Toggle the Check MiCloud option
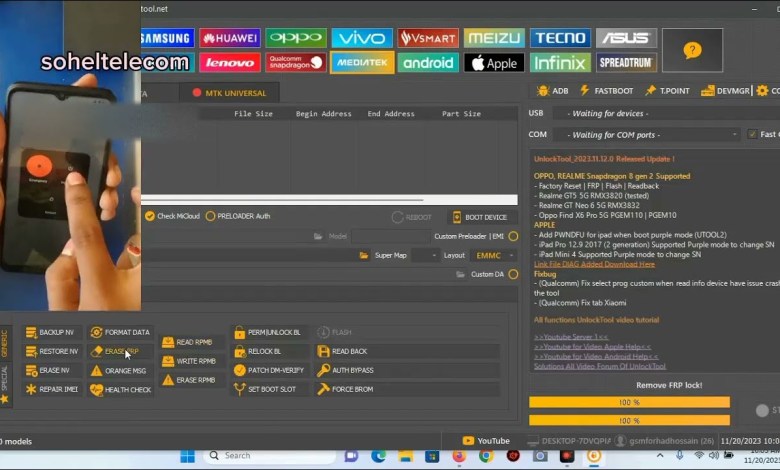The width and height of the screenshot is (780, 470). point(173,216)
